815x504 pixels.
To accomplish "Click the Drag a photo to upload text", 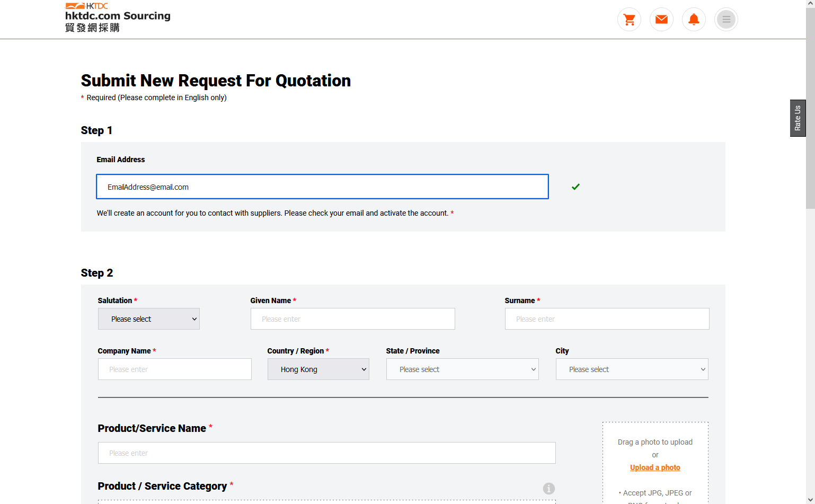I will [655, 442].
